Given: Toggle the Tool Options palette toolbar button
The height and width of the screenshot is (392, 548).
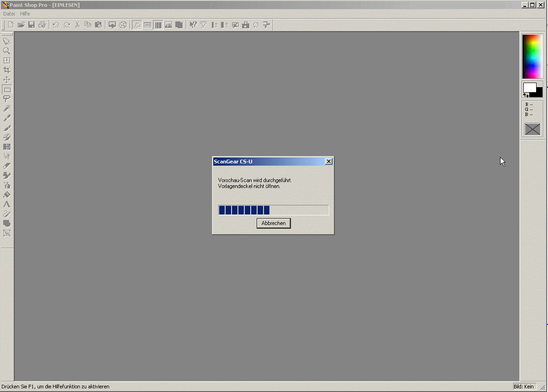Looking at the screenshot, I should point(148,25).
